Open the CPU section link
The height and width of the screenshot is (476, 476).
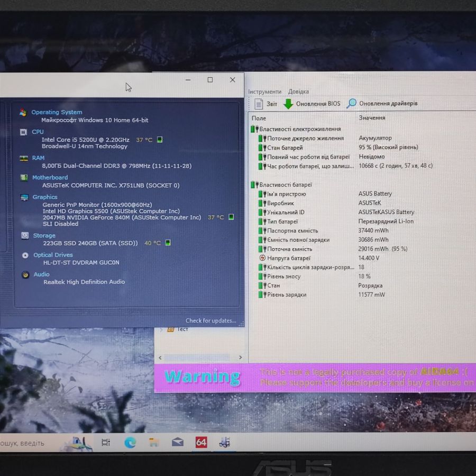(x=38, y=132)
